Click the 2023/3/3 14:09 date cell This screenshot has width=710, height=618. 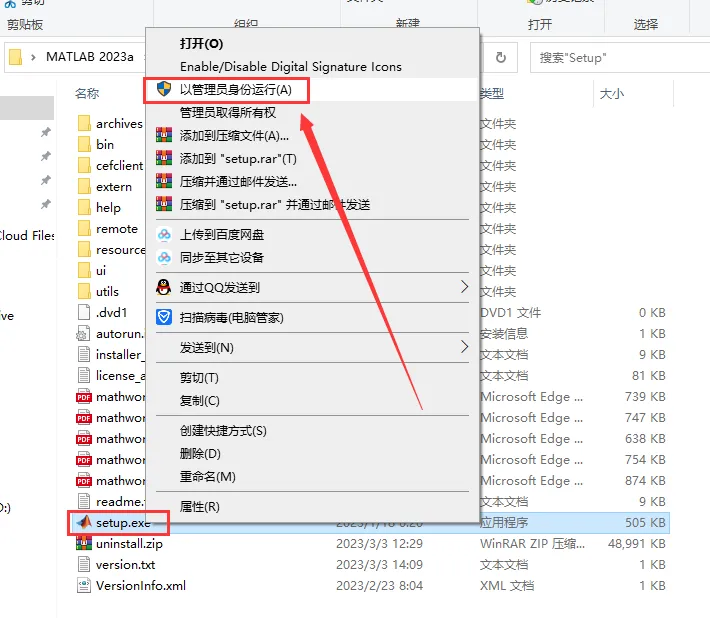pyautogui.click(x=379, y=565)
